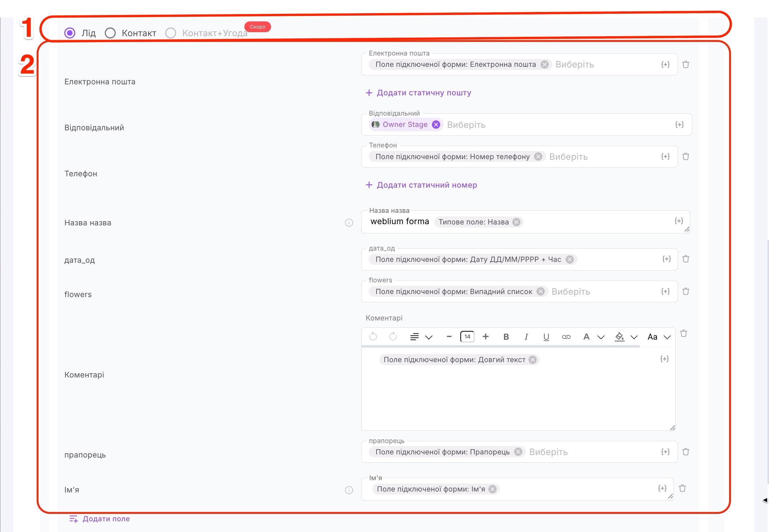Screen dimensions: 769x532
Task: Delete the flowers field row
Action: pyautogui.click(x=686, y=291)
